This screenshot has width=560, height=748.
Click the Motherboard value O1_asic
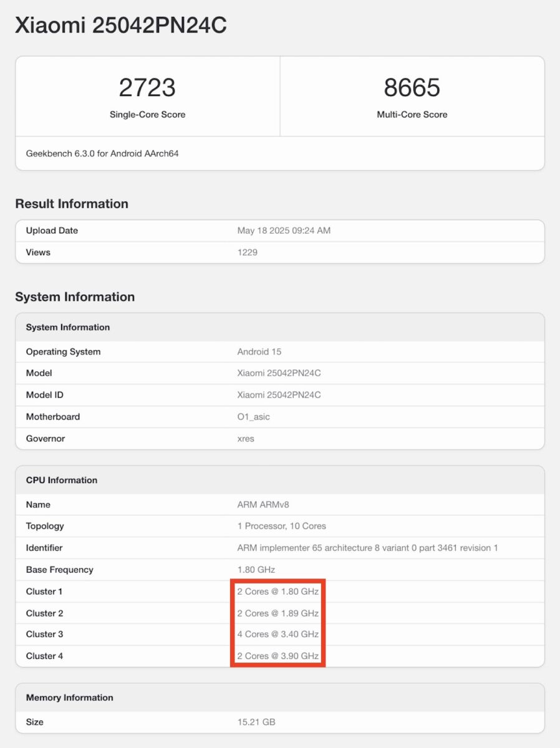(253, 417)
